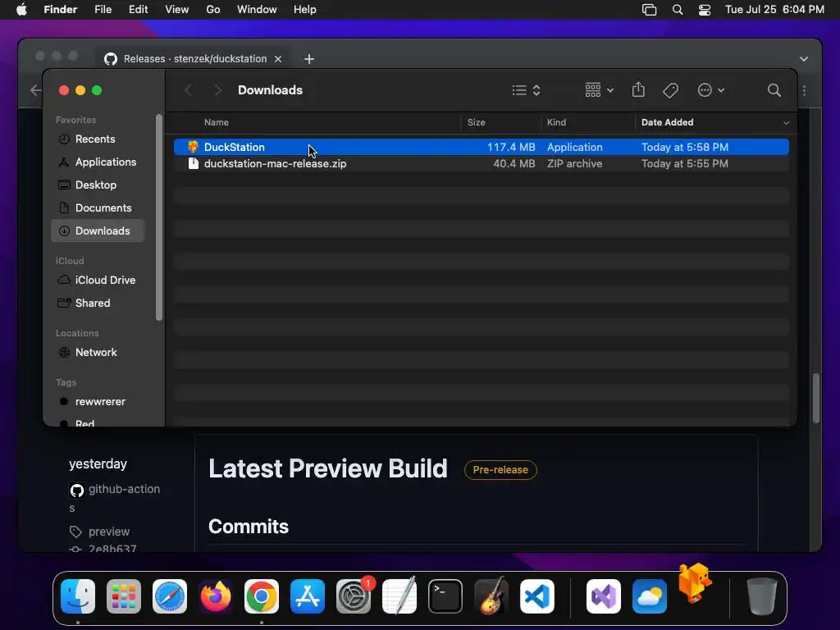
Task: Click the github-actions link on page
Action: click(115, 498)
